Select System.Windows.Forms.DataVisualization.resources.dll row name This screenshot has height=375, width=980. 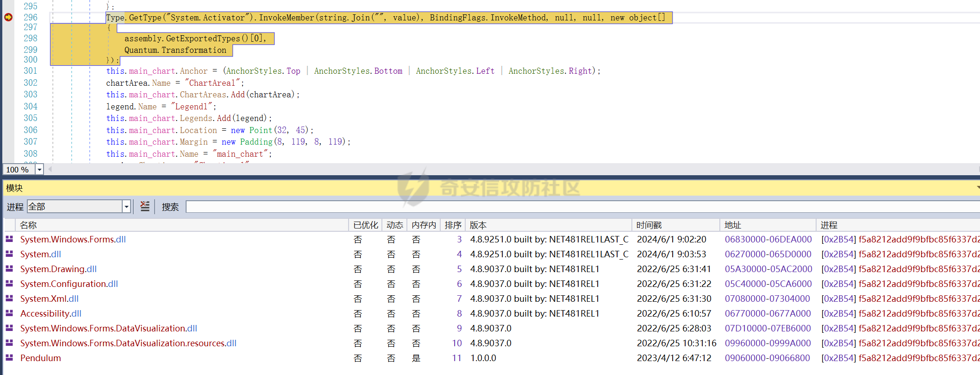pos(128,343)
